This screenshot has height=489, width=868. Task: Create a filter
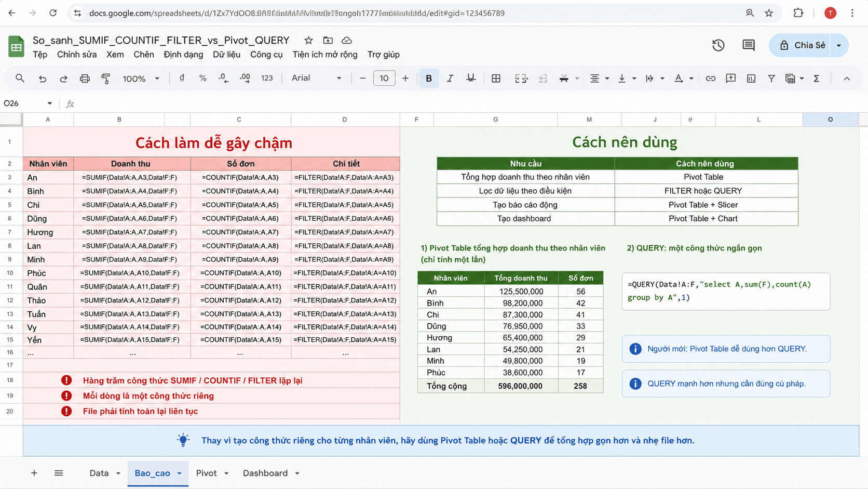click(771, 78)
